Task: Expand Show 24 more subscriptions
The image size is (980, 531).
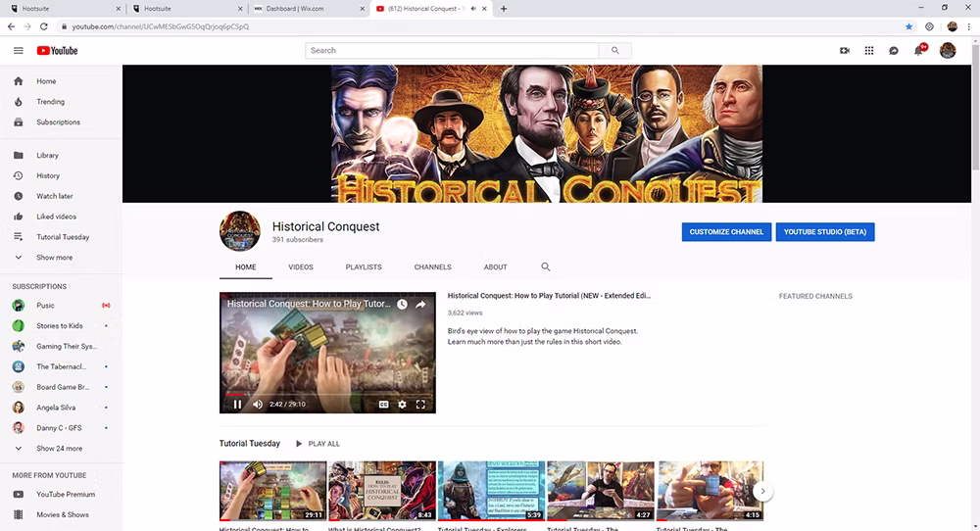Action: pos(60,449)
